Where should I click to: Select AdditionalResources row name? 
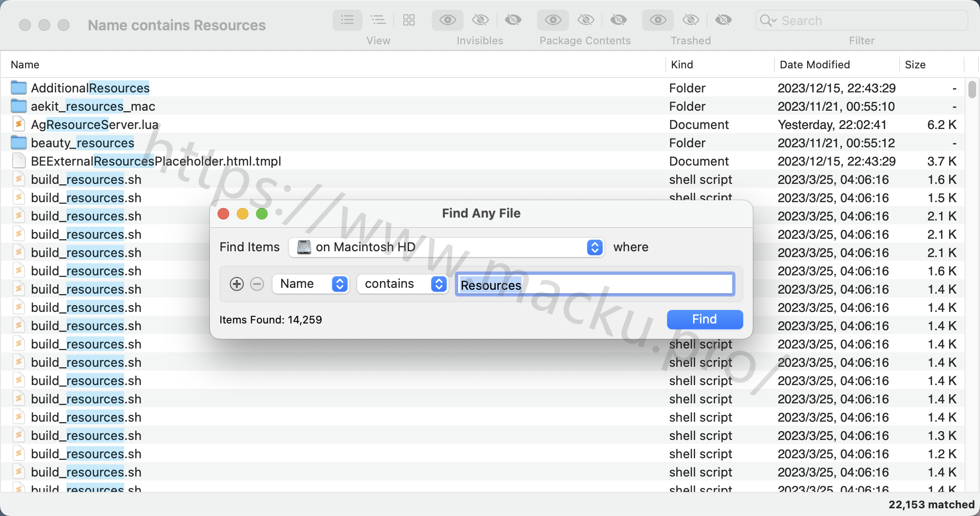pyautogui.click(x=90, y=88)
